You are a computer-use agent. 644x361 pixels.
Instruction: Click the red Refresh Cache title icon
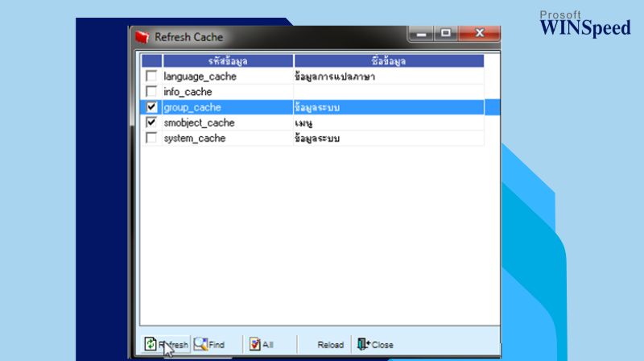click(x=142, y=37)
